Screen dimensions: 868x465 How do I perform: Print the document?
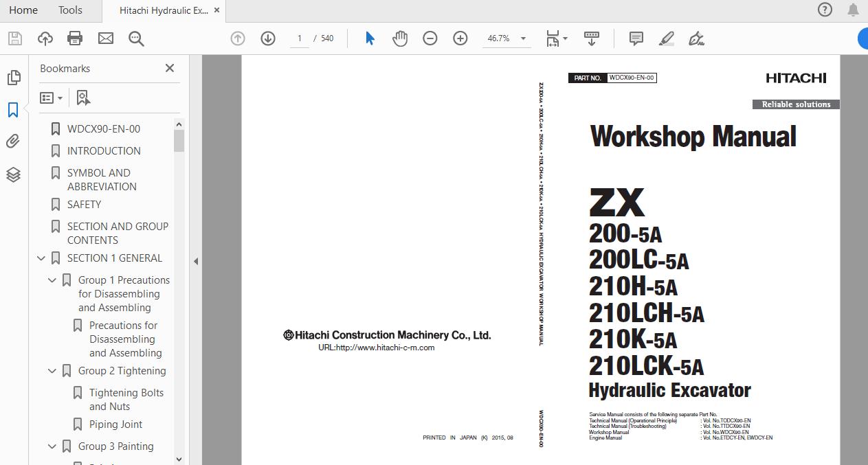pos(75,38)
